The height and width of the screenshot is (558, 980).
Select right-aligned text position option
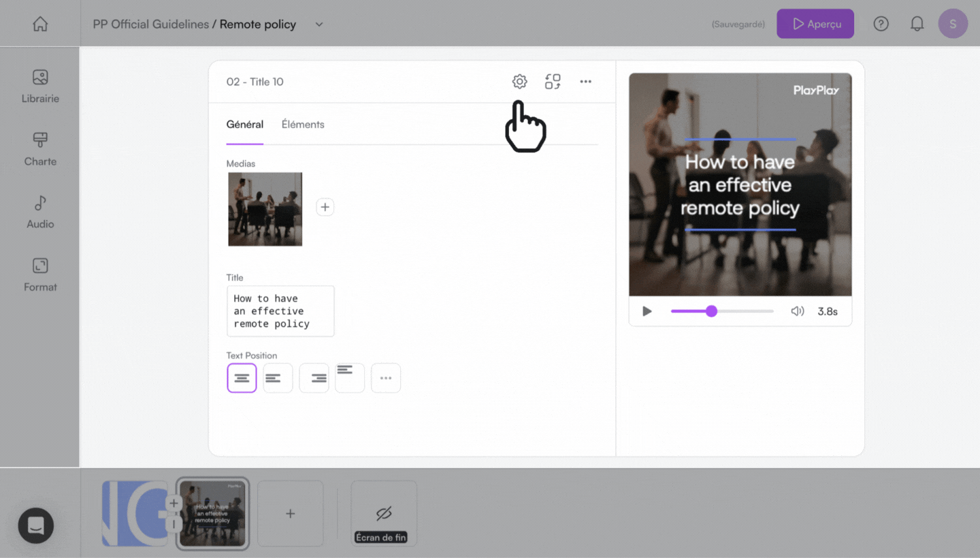[x=314, y=378]
